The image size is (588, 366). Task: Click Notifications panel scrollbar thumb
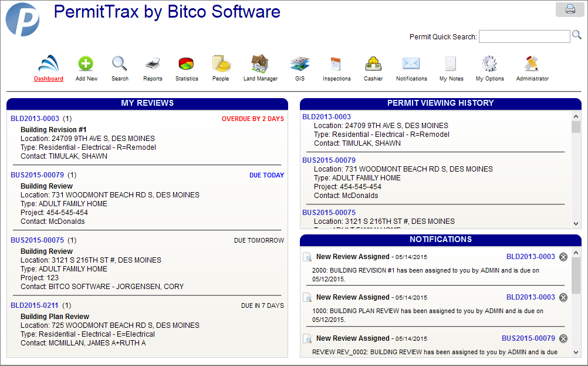pyautogui.click(x=576, y=276)
